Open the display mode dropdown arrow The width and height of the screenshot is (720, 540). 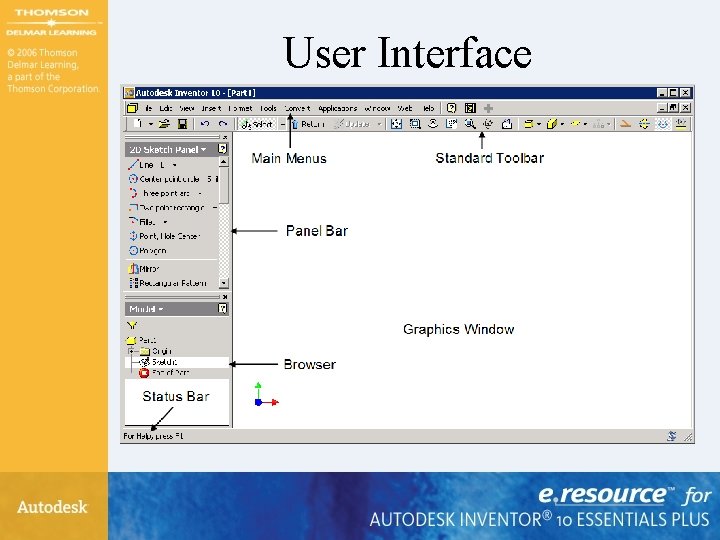[539, 124]
